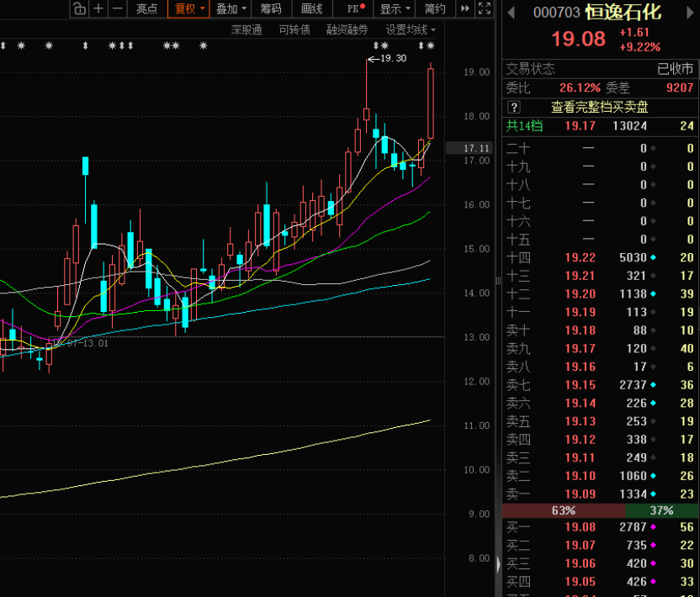
Task: Click stock name 恒逸石化
Action: [623, 12]
